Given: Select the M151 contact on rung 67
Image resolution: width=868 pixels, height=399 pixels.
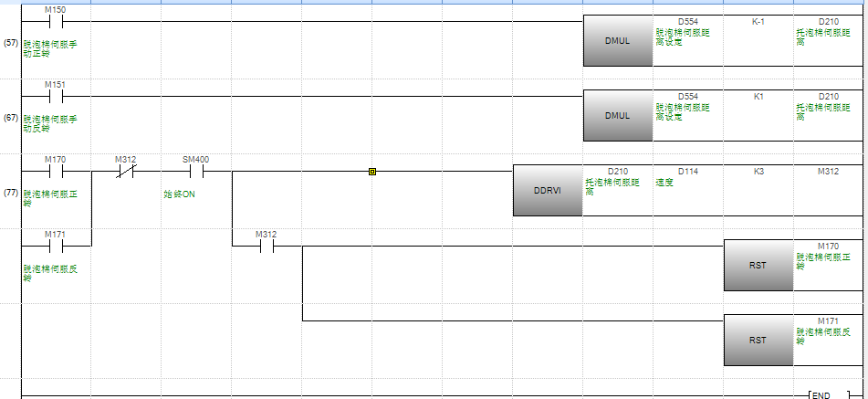Looking at the screenshot, I should [x=55, y=95].
